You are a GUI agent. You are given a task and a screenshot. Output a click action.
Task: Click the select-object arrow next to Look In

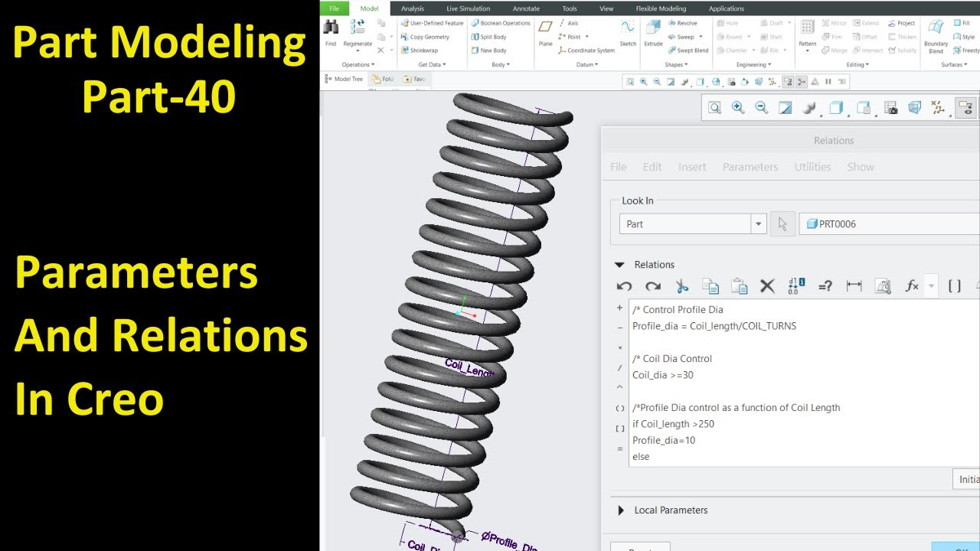click(x=782, y=223)
